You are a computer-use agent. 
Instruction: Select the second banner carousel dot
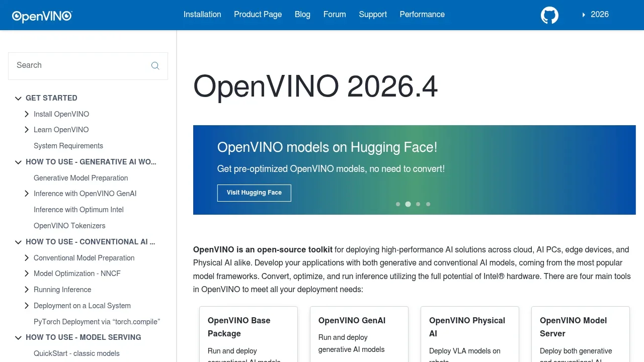(x=408, y=204)
